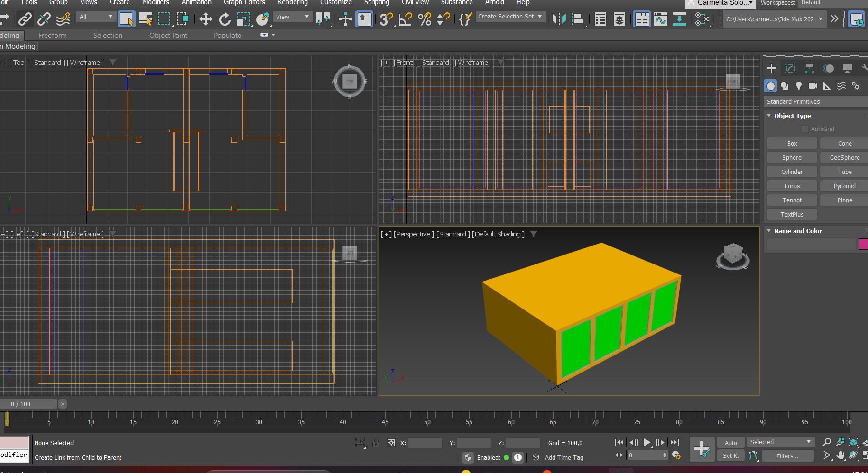Enable the AutoGrid checkbox
Image resolution: width=868 pixels, height=473 pixels.
(x=804, y=129)
